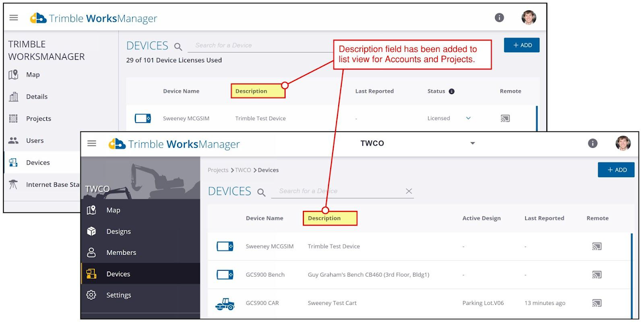Click device icon of back window Sweeney MCGSIM
Image resolution: width=644 pixels, height=323 pixels.
pos(143,119)
